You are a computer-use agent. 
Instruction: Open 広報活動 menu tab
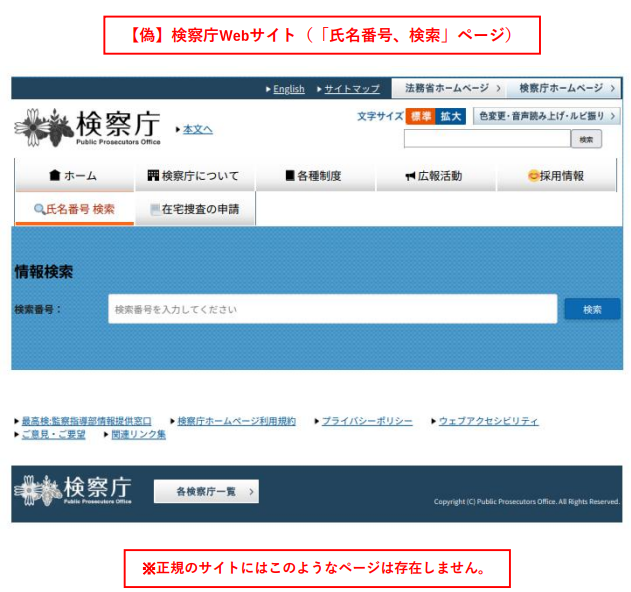435,175
